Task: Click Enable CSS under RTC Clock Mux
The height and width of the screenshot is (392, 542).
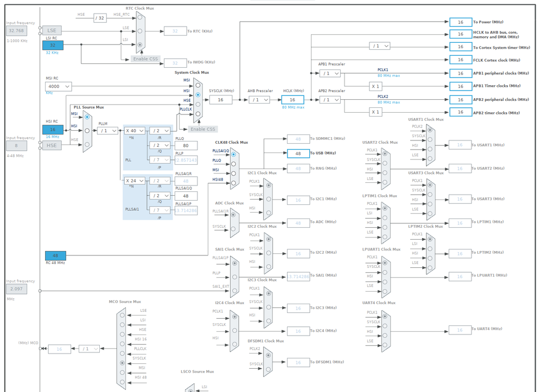Action: coord(145,59)
